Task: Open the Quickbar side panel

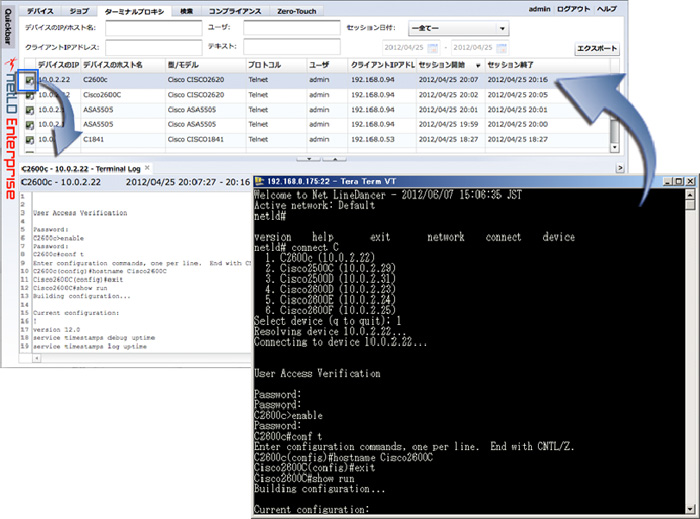Action: tap(8, 26)
